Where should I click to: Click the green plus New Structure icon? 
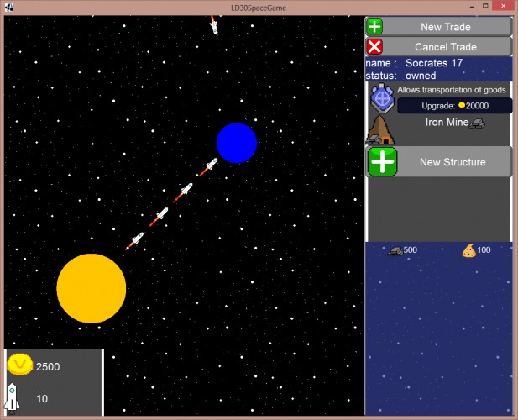pos(382,161)
